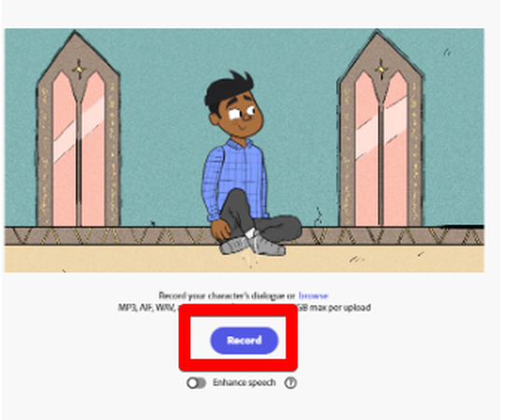Click the gold star on right window
This screenshot has height=420, width=515.
click(x=382, y=69)
